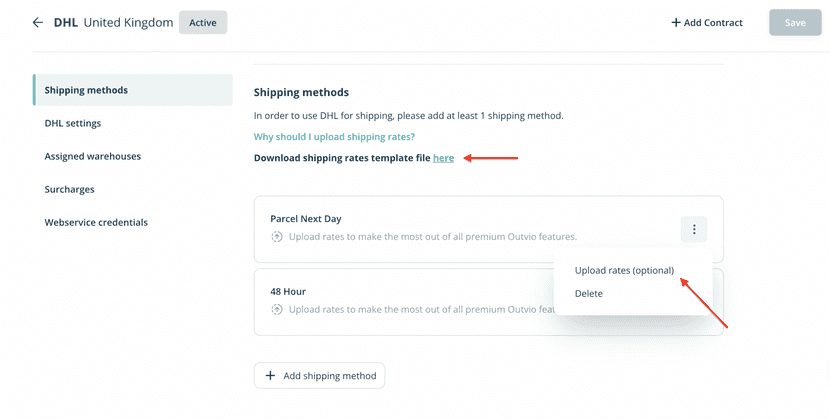Open the Surcharges section
The width and height of the screenshot is (830, 419).
(x=69, y=189)
